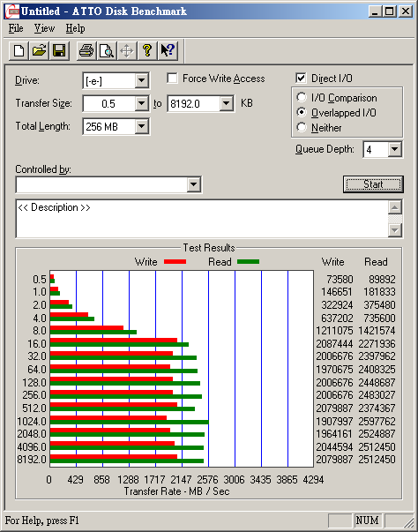Click the Transfer Rate - MB / Sec label
The width and height of the screenshot is (418, 532).
(x=176, y=491)
